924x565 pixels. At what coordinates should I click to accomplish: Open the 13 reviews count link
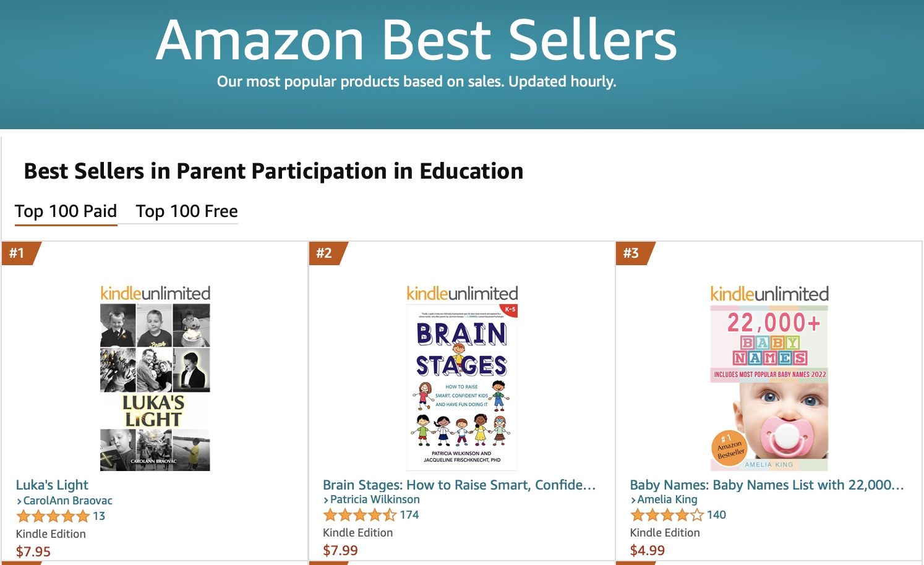99,516
